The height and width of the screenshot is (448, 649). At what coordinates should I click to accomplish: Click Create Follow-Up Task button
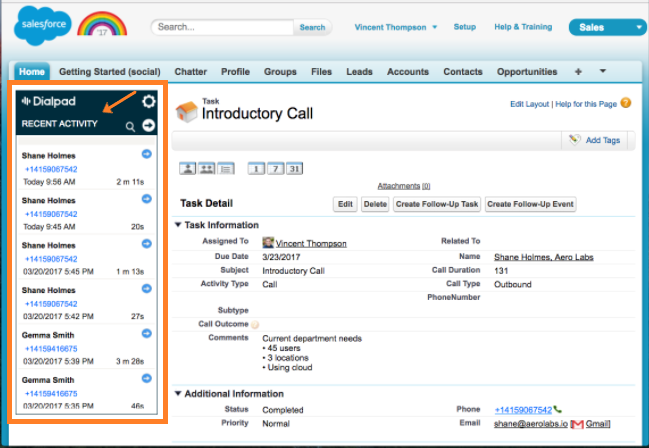(x=437, y=204)
